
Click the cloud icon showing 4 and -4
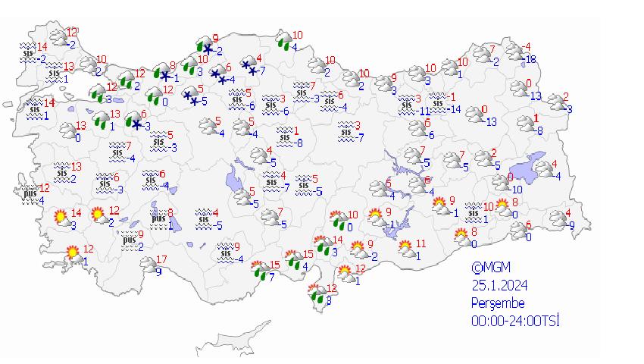click(543, 169)
